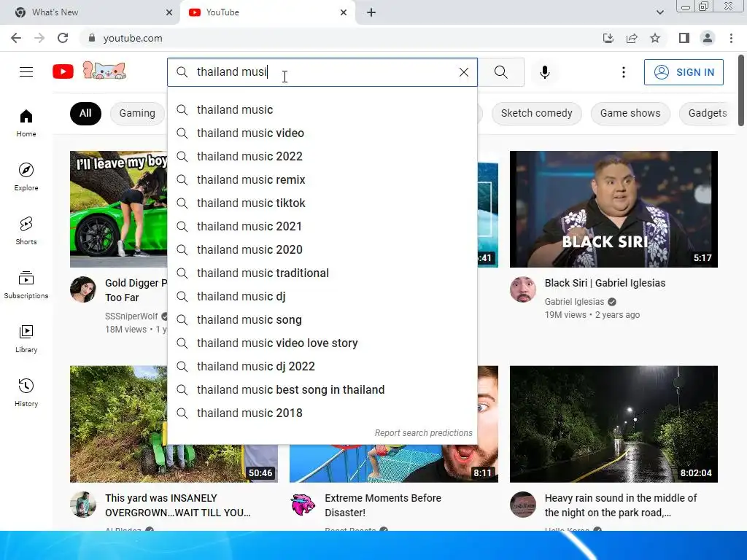Open the YouTube hamburger guide menu
The height and width of the screenshot is (560, 747).
[26, 72]
